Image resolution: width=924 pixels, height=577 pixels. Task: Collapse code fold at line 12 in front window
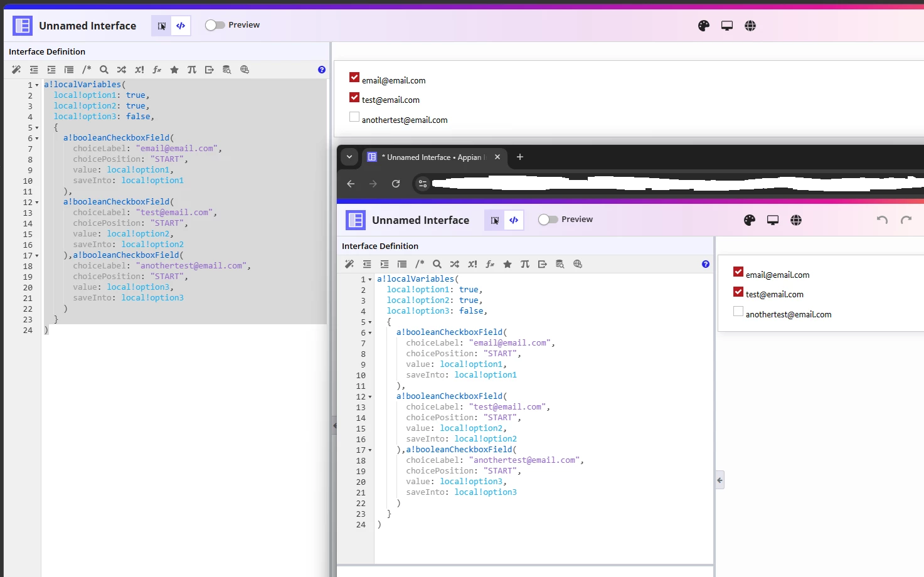pyautogui.click(x=370, y=397)
